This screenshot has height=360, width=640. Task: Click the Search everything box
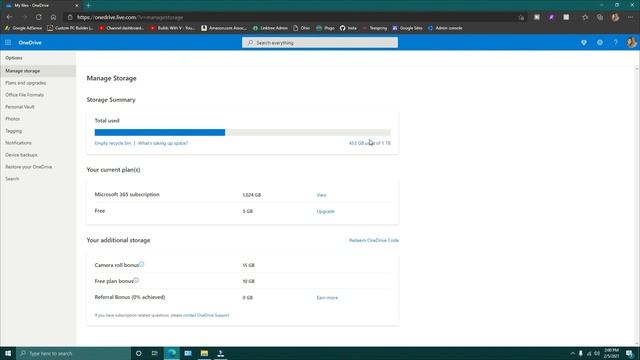320,42
